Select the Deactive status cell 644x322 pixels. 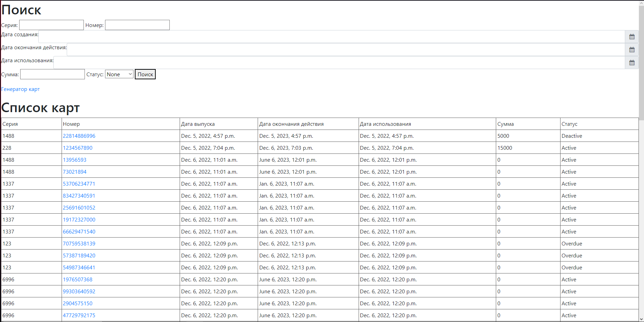(x=599, y=136)
